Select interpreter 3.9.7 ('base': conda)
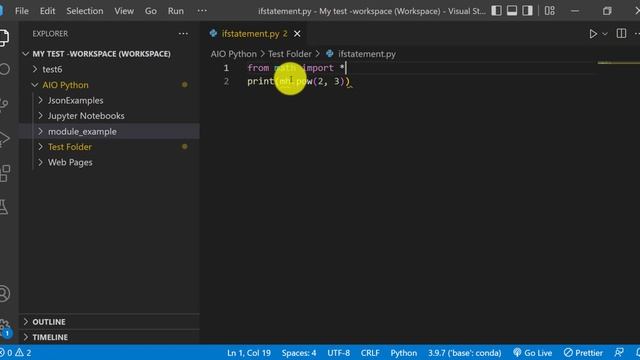640x360 pixels. pyautogui.click(x=464, y=353)
